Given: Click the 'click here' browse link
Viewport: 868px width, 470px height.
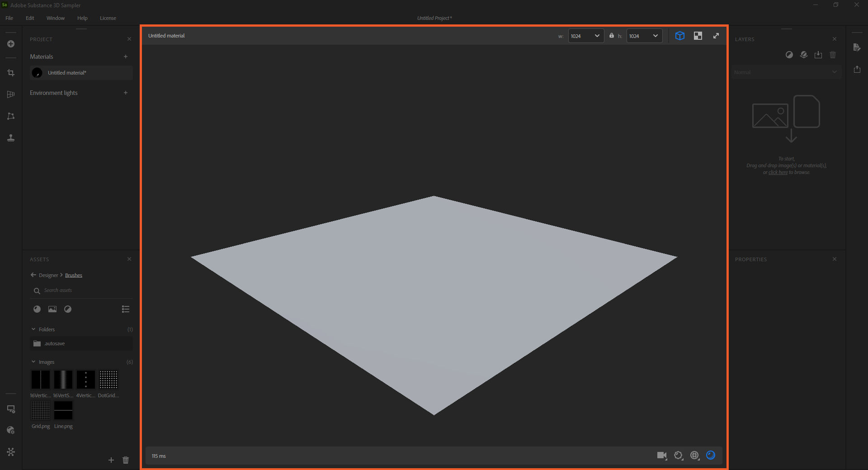Looking at the screenshot, I should [778, 172].
